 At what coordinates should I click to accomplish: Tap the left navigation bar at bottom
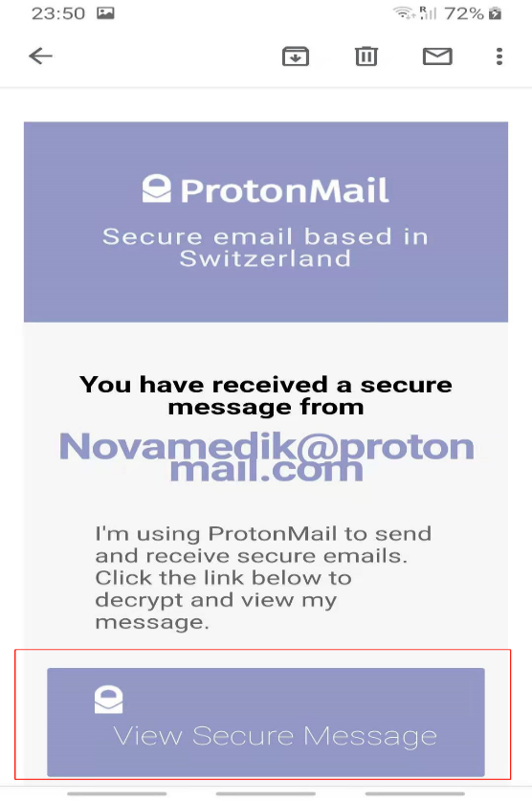(x=117, y=793)
